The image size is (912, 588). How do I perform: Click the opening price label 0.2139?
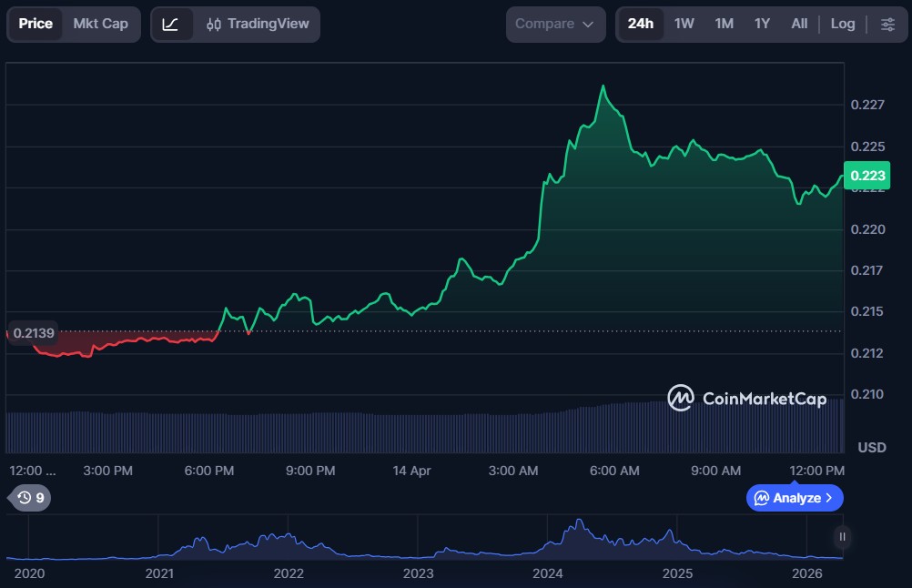pos(33,333)
